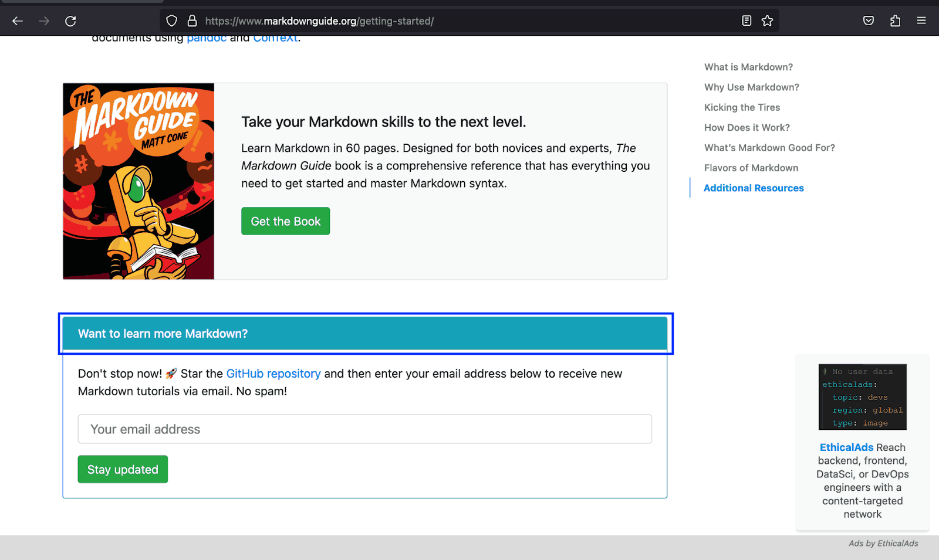
Task: Select 'What is Markdown?' in the sidebar
Action: [x=748, y=67]
